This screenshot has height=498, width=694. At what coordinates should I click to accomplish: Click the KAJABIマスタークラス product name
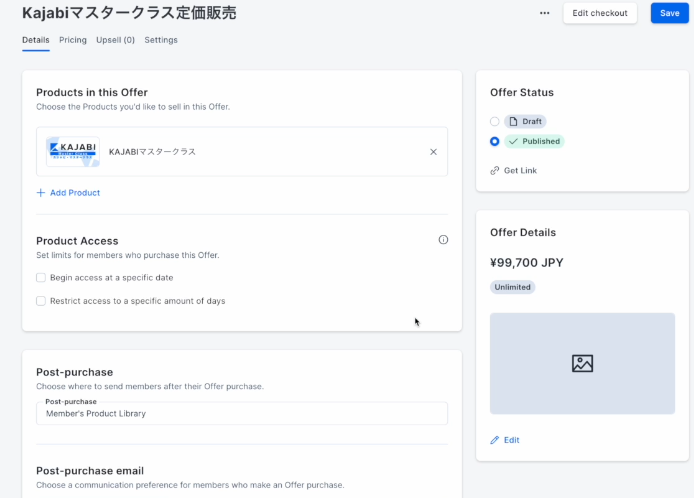point(152,152)
